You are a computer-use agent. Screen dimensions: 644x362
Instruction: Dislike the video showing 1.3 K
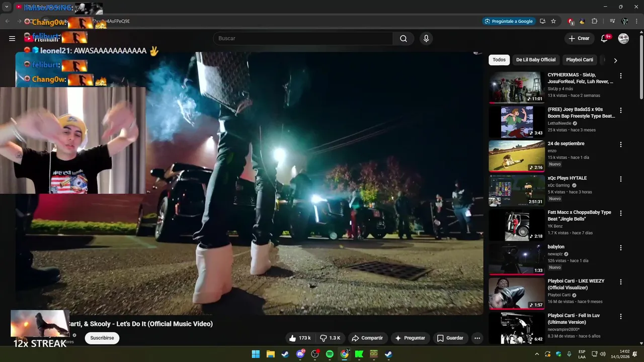coord(331,338)
